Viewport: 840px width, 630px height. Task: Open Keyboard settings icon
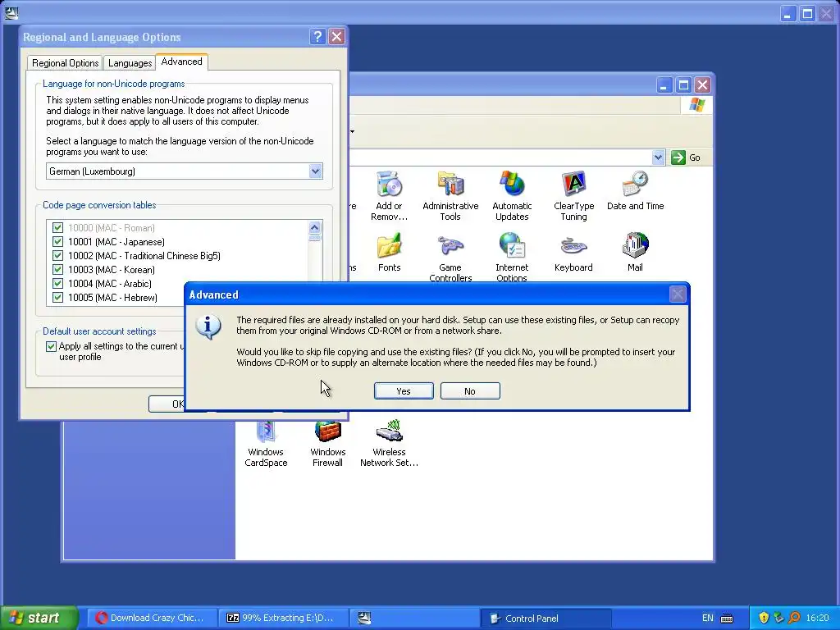tap(573, 253)
